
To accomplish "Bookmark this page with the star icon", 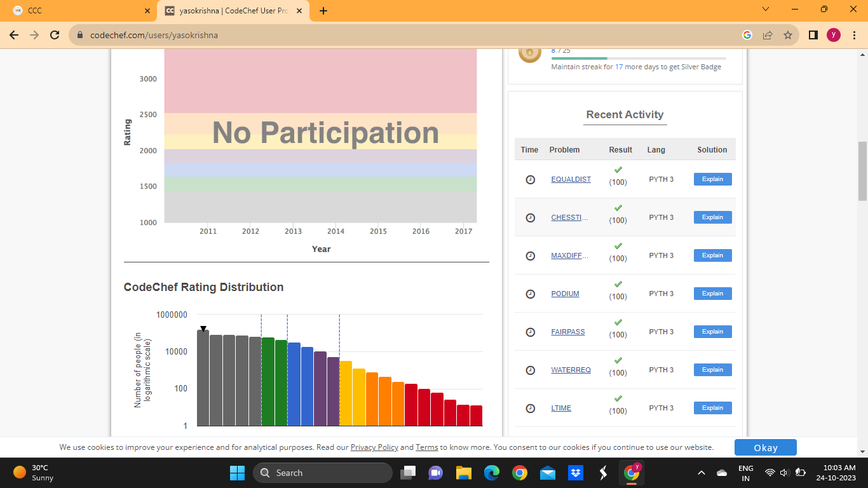I will tap(788, 35).
